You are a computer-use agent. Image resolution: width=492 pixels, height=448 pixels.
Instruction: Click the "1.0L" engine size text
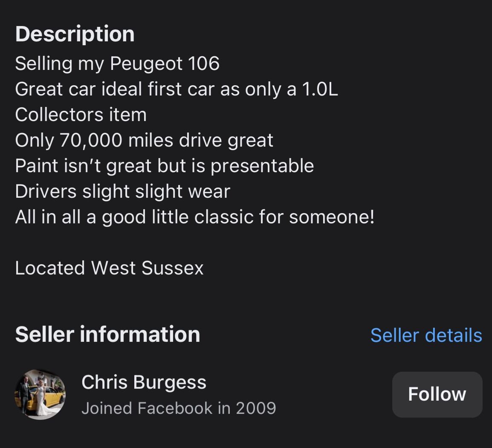[320, 90]
